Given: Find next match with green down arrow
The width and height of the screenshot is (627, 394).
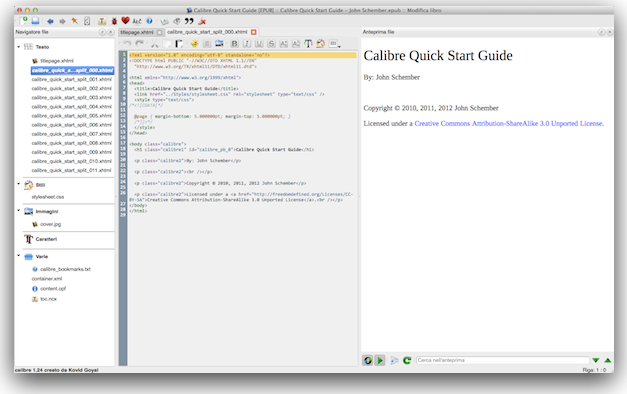Looking at the screenshot, I should pos(596,360).
